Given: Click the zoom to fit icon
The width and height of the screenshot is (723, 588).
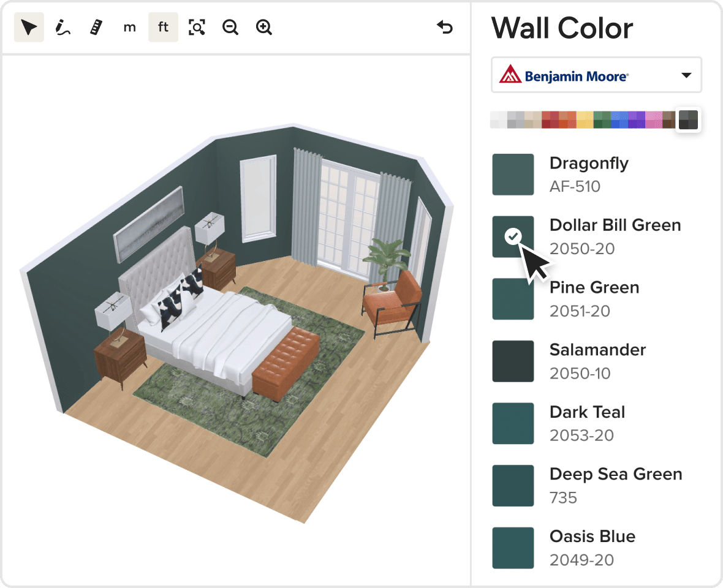Looking at the screenshot, I should (x=197, y=28).
